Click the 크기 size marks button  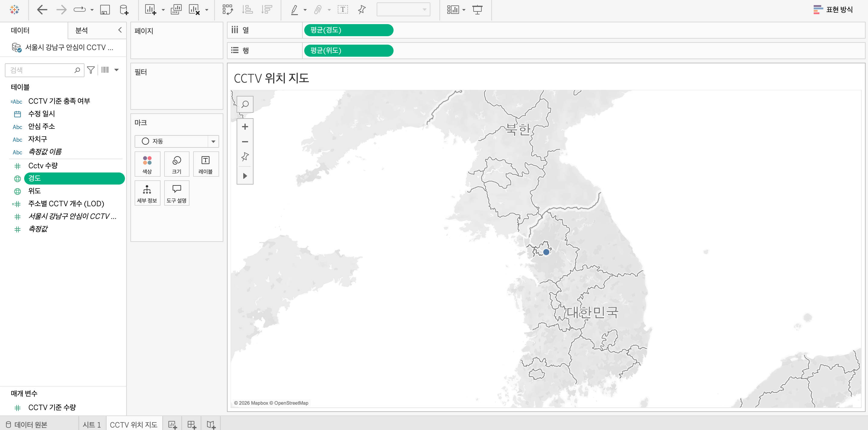177,164
